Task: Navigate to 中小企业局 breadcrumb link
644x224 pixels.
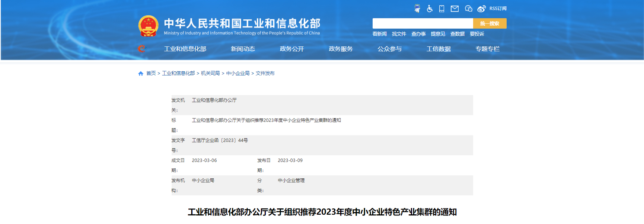Action: click(x=238, y=74)
